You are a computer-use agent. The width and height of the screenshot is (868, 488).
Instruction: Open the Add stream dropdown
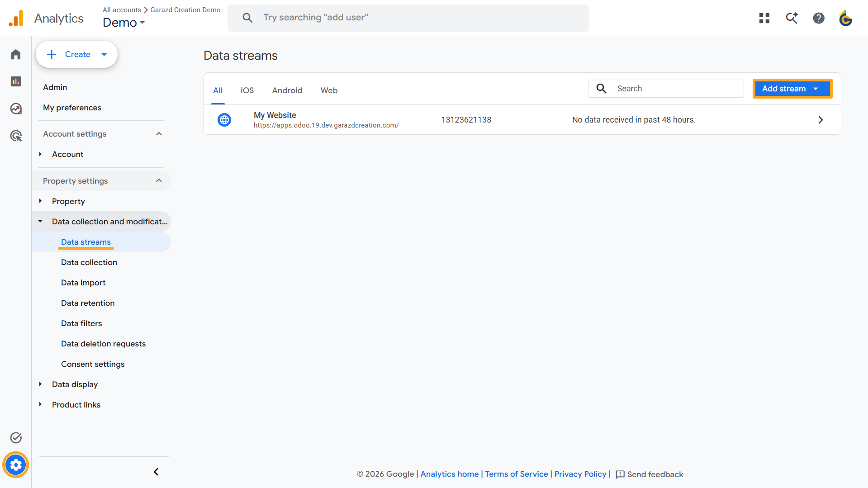tap(792, 89)
